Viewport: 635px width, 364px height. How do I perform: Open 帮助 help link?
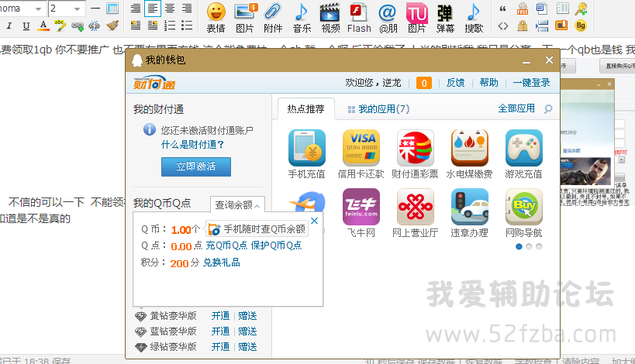click(x=488, y=83)
